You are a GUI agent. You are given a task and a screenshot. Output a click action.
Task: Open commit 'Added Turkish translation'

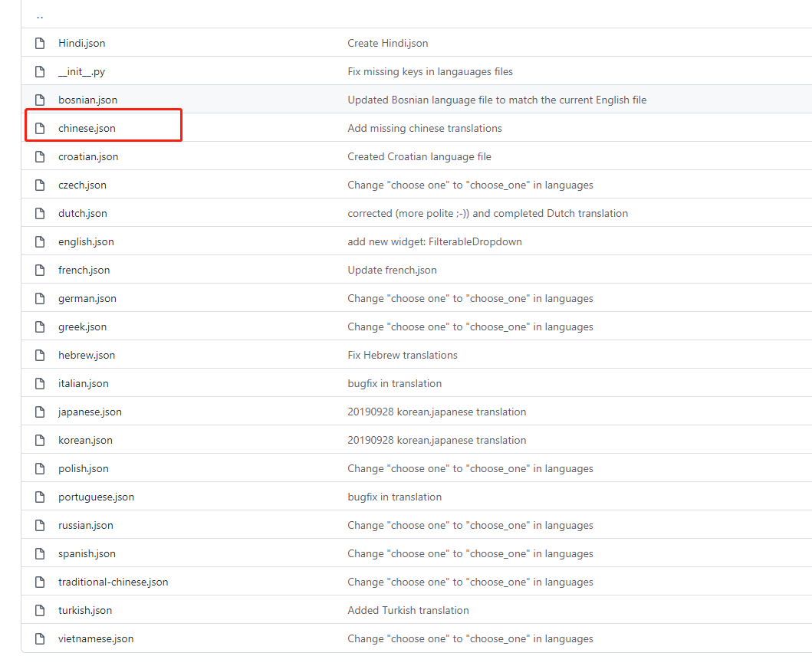(x=408, y=611)
